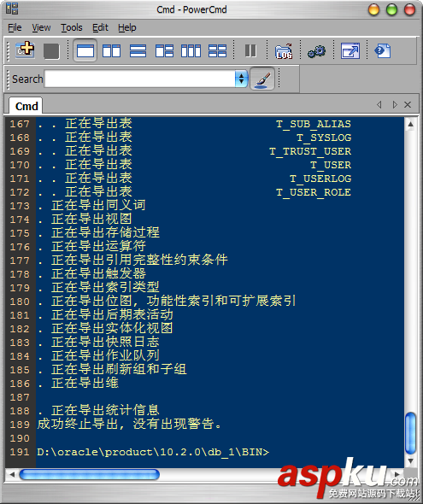Click line 173 text 正在导出同义词

[x=98, y=205]
